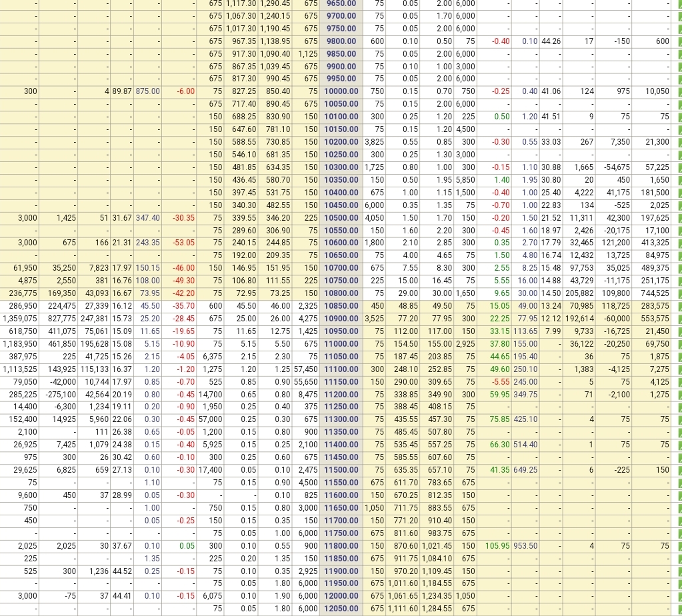
Task: Select call change in OI -275,100
Action: tap(61, 395)
